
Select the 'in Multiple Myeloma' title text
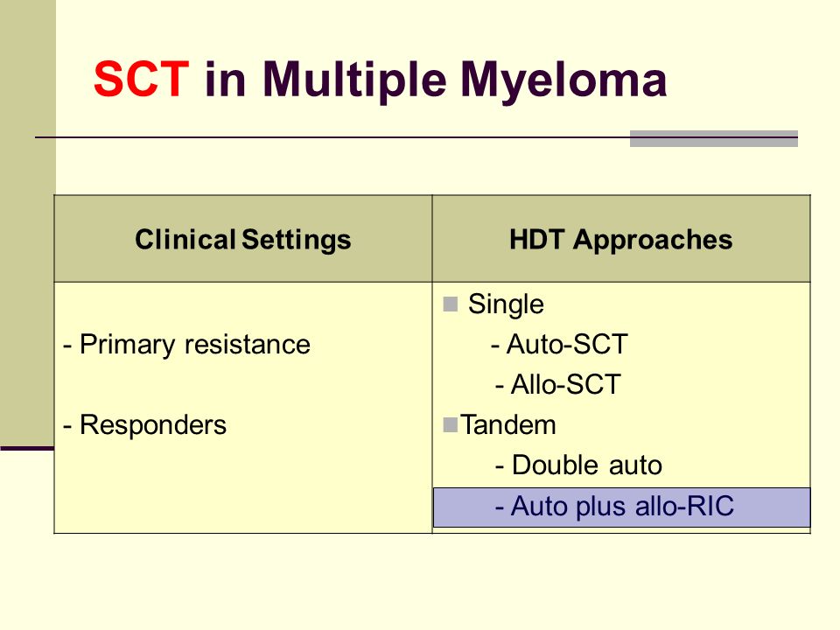(436, 81)
